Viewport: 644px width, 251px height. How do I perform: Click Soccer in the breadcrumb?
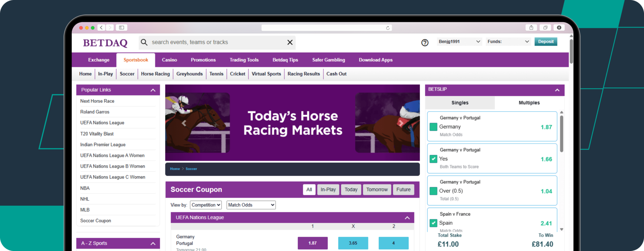pos(191,169)
